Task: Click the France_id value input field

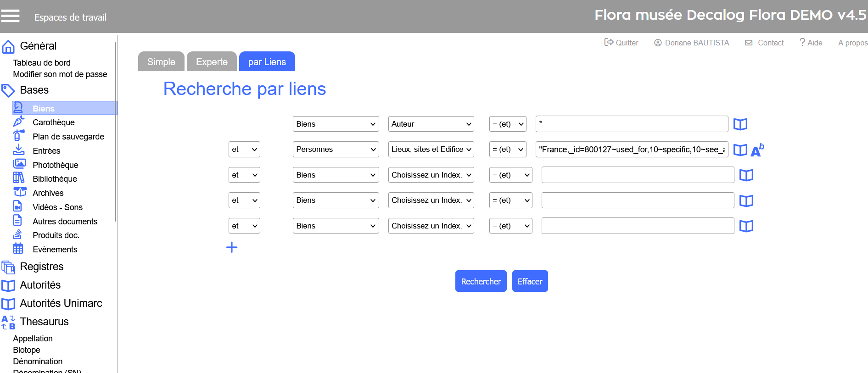Action: pyautogui.click(x=632, y=150)
